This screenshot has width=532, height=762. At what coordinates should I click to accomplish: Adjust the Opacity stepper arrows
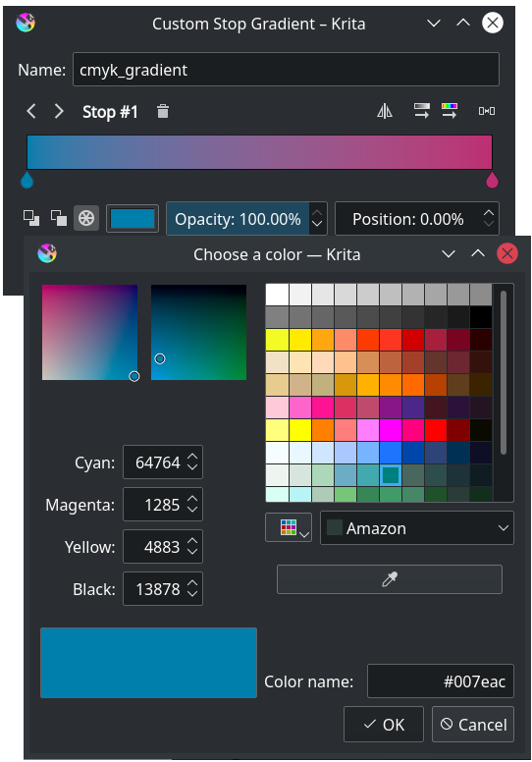click(317, 219)
